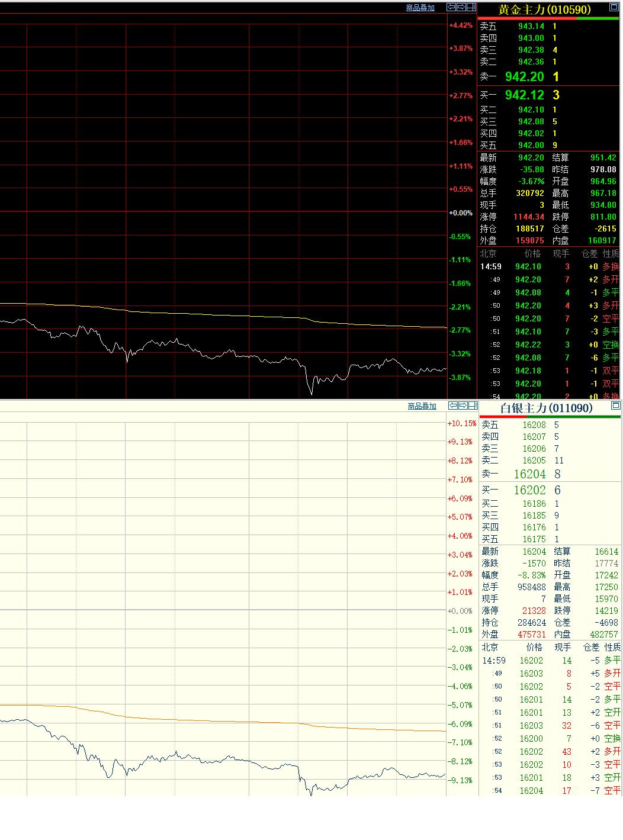Click silver 开盘 value 17242
Screen dimensions: 623x840
(x=606, y=575)
